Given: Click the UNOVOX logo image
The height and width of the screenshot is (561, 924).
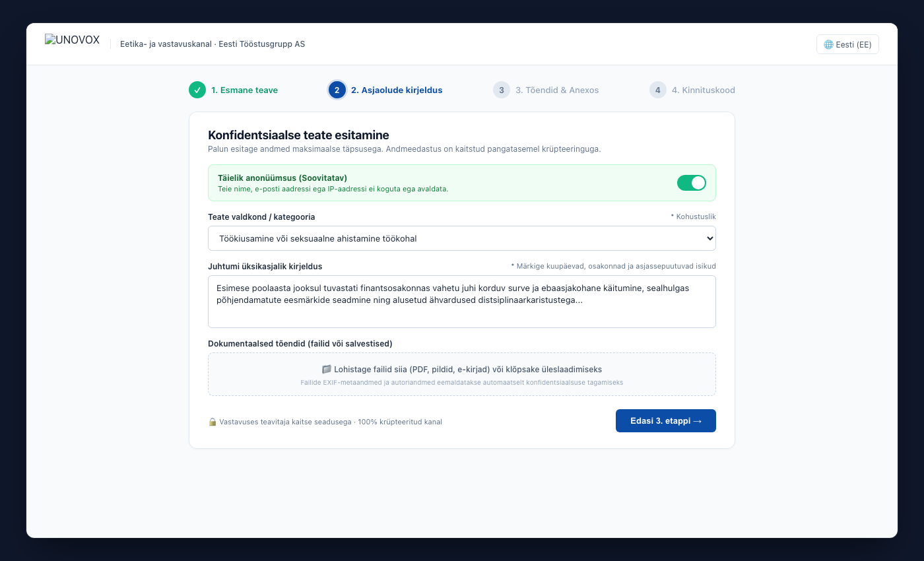Looking at the screenshot, I should click(72, 40).
